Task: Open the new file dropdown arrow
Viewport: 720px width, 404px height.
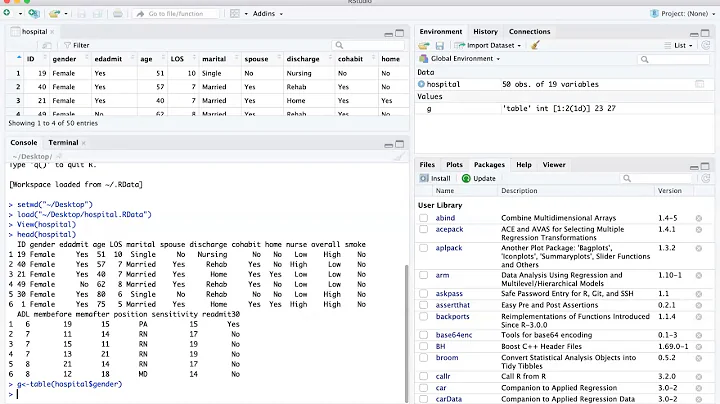Action: tap(20, 14)
